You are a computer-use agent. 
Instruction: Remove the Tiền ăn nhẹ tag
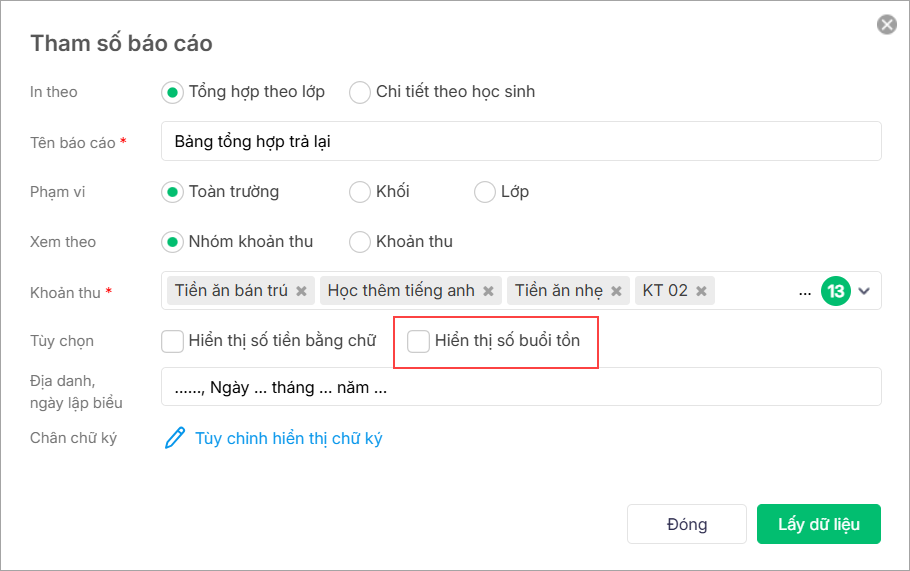pos(616,291)
